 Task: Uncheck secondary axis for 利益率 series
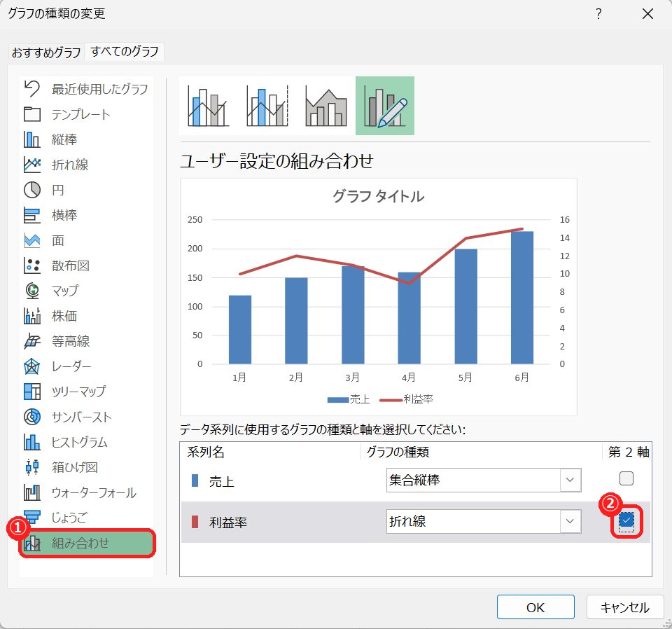pos(626,520)
